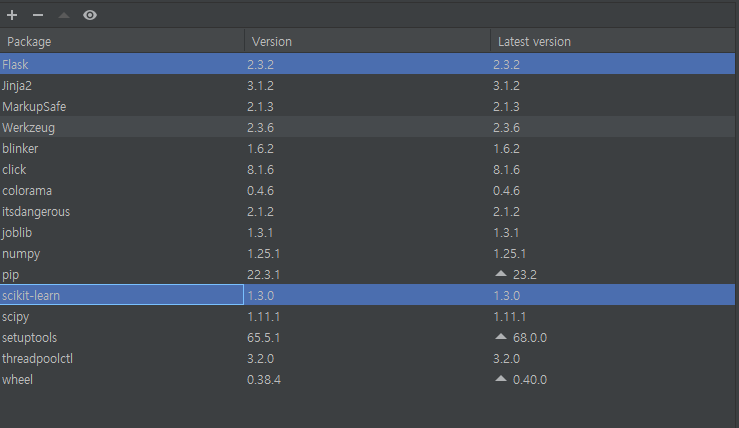Image resolution: width=739 pixels, height=428 pixels.
Task: Select the numpy package row
Action: (x=368, y=254)
